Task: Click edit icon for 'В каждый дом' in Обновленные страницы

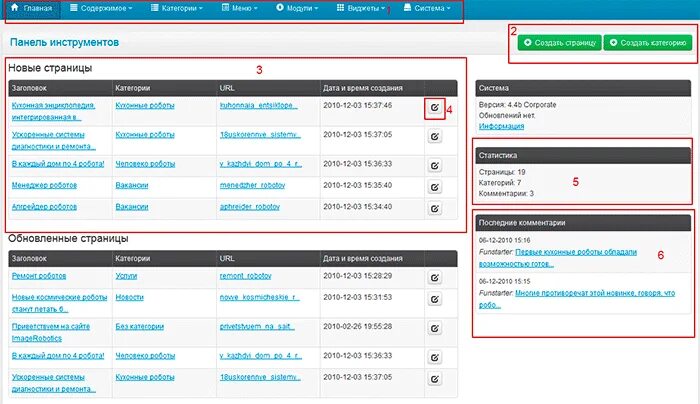Action: (x=434, y=358)
